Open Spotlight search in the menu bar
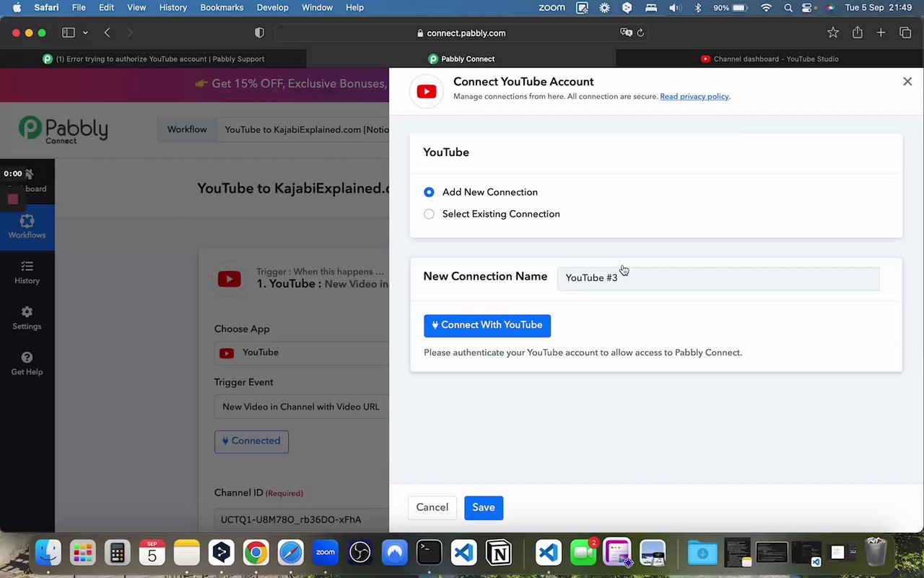This screenshot has width=924, height=578. click(788, 8)
